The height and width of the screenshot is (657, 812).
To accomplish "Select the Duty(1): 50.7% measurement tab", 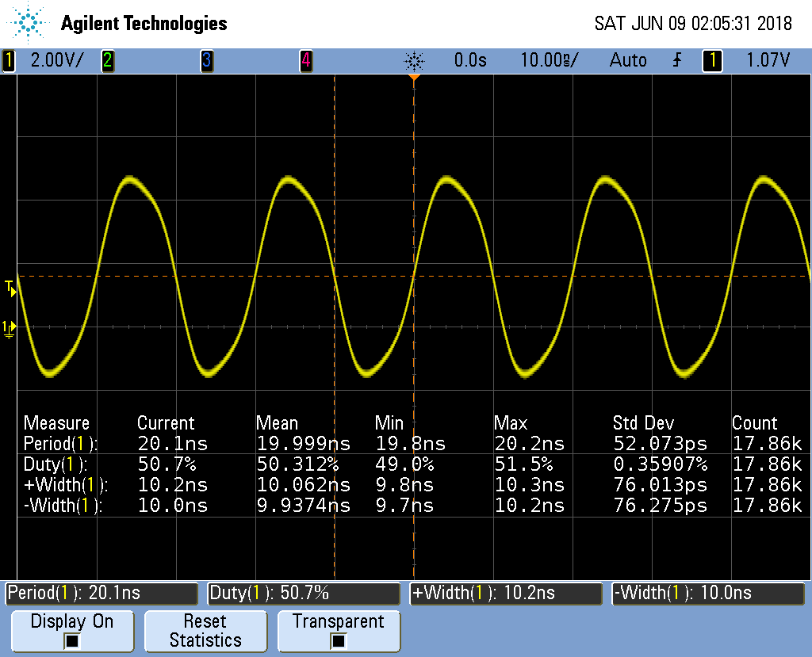I will (x=304, y=593).
